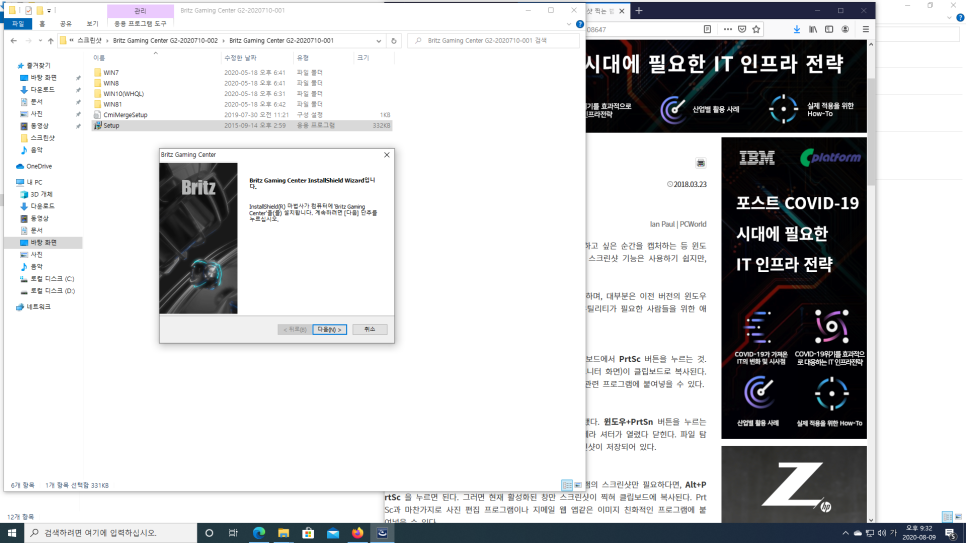Expand the Explorer ribbon chevron
966x543 pixels.
pyautogui.click(x=569, y=24)
